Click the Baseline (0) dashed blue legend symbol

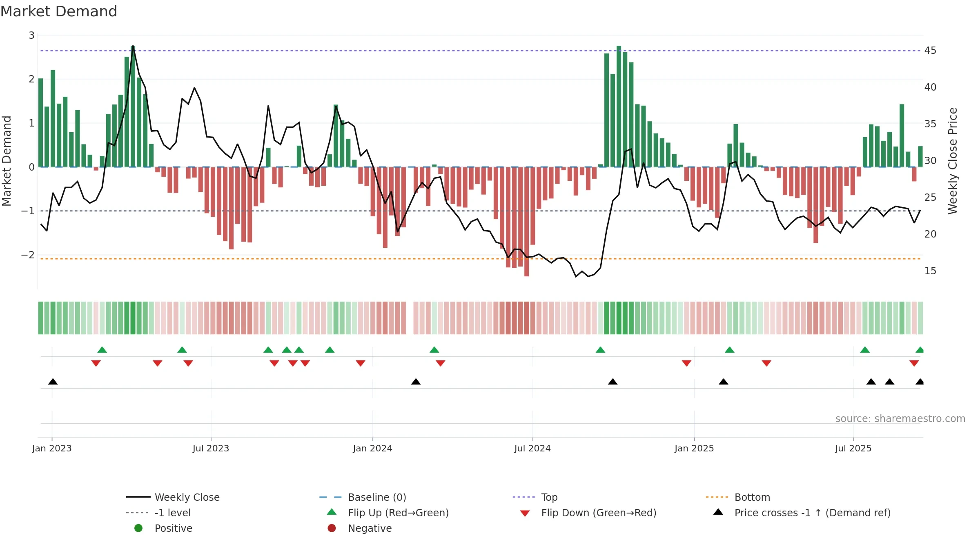click(x=330, y=497)
